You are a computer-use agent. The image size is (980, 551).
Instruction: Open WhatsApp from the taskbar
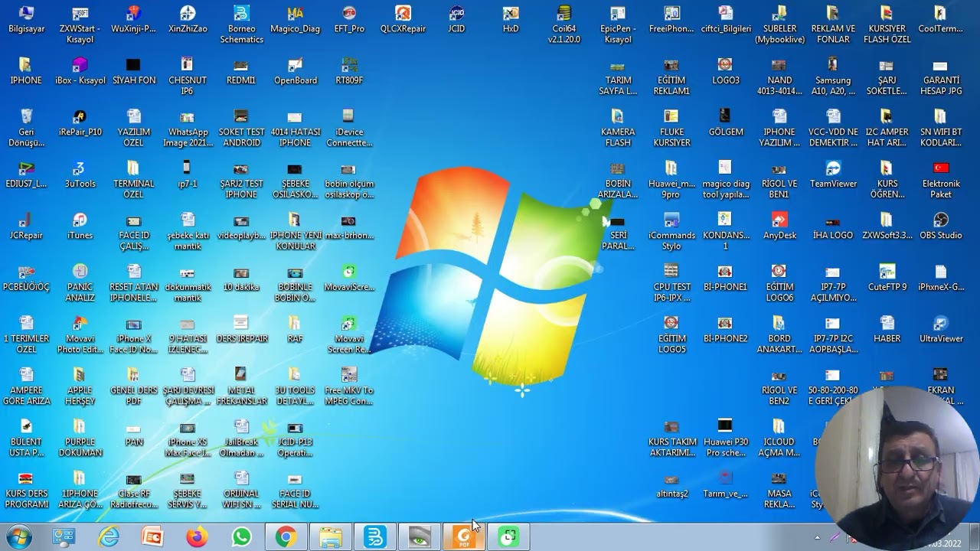[x=241, y=537]
